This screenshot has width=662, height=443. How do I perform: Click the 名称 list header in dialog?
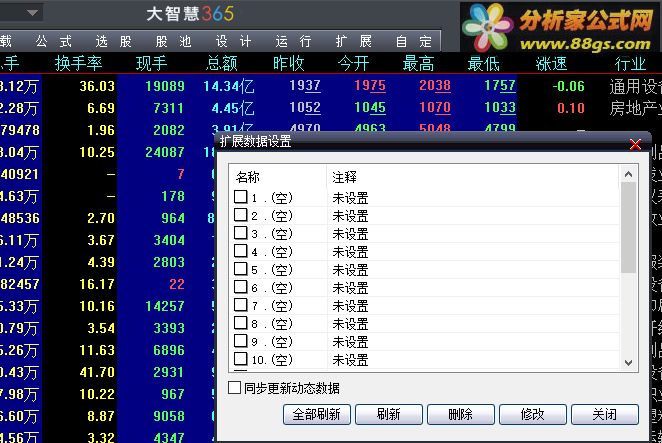click(x=248, y=177)
